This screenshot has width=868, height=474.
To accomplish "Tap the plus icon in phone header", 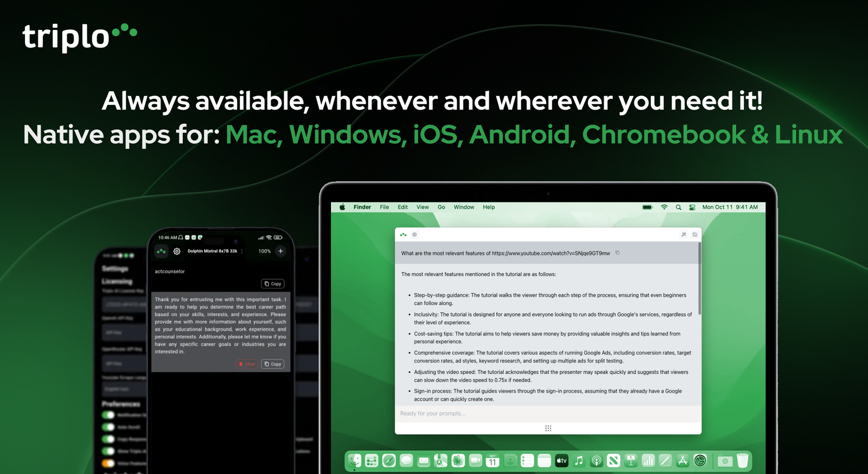I will (x=280, y=251).
